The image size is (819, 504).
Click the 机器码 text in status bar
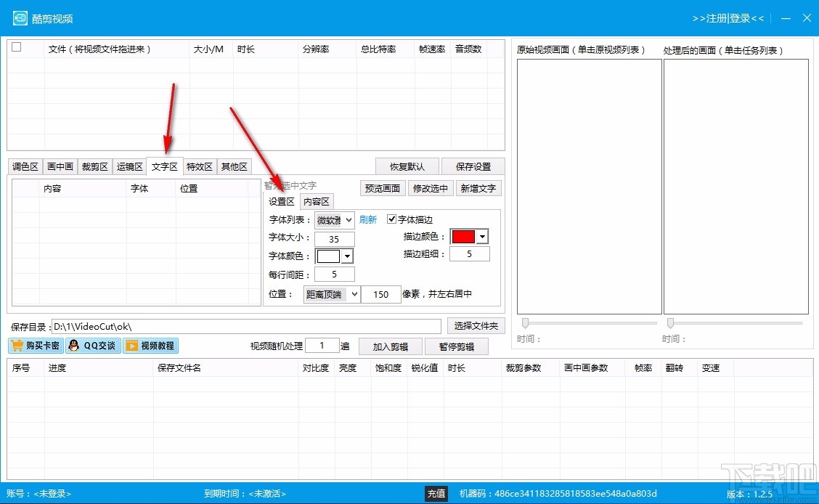(x=558, y=494)
